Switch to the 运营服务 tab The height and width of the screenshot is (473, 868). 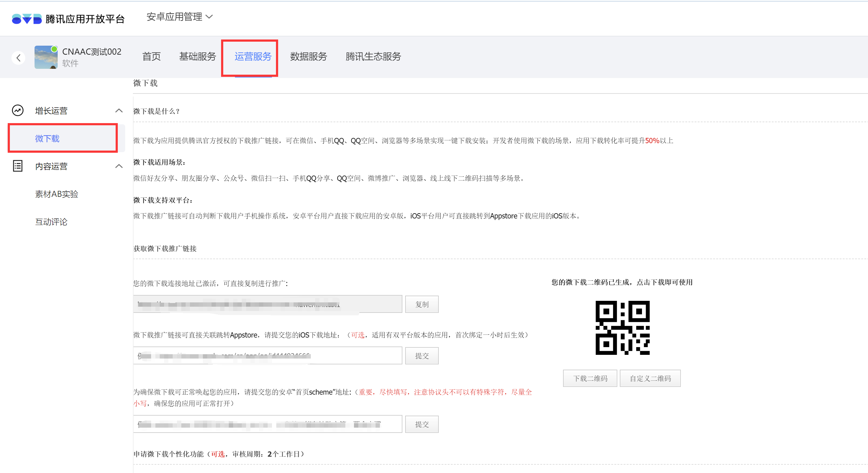pos(253,56)
